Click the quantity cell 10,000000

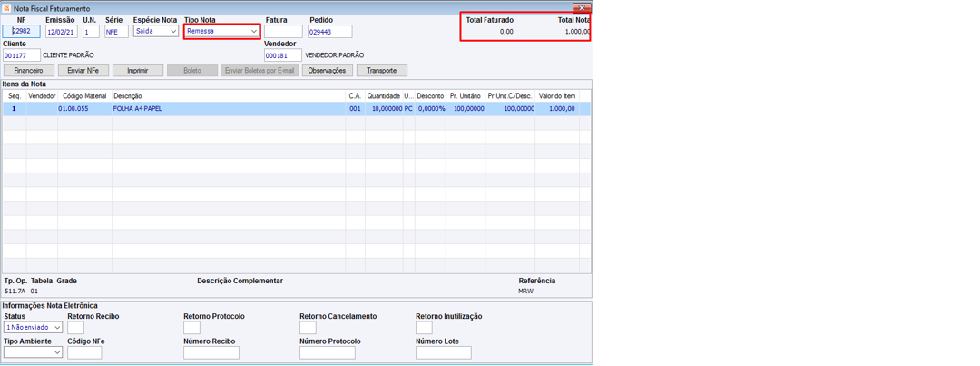click(x=384, y=108)
